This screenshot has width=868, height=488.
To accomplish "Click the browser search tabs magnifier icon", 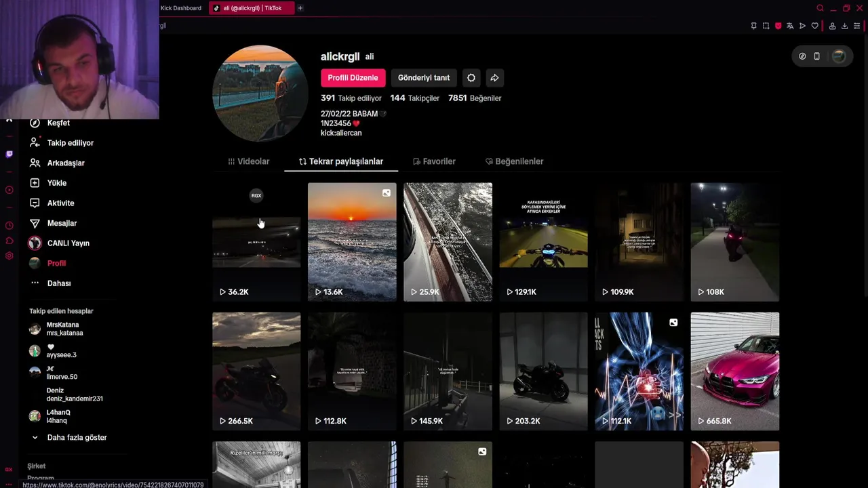I will point(820,8).
